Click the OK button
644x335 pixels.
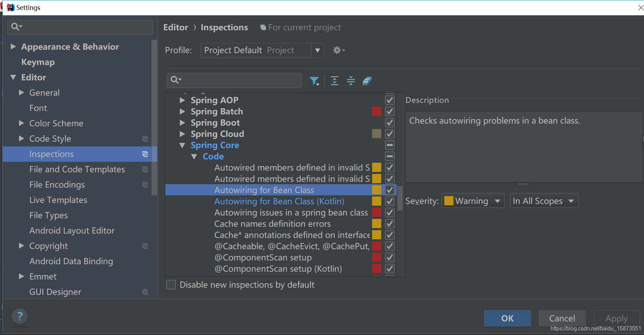coord(507,318)
